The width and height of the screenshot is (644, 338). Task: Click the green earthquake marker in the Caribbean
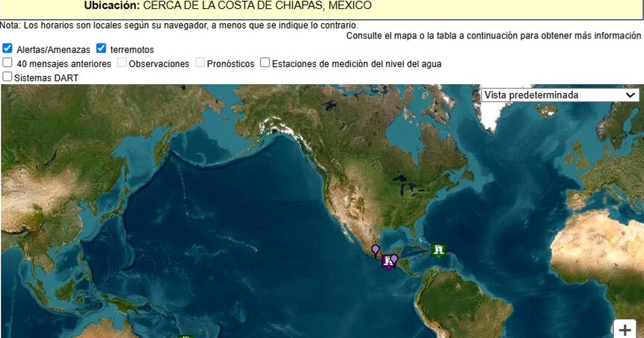(x=439, y=250)
